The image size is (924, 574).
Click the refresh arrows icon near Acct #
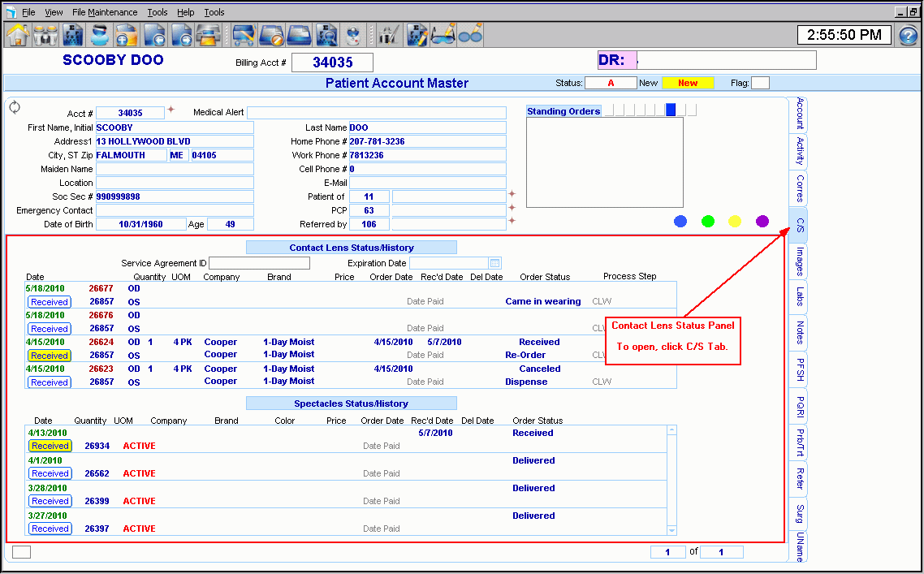[15, 107]
